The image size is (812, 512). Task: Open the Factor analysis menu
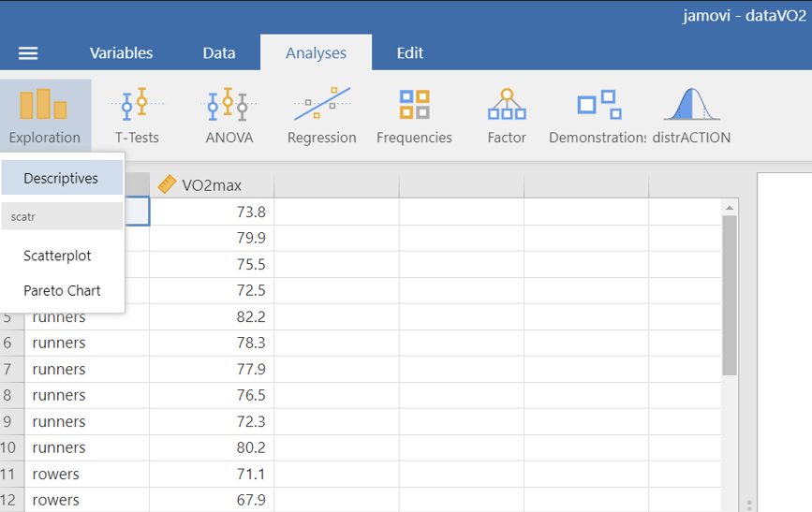(507, 115)
